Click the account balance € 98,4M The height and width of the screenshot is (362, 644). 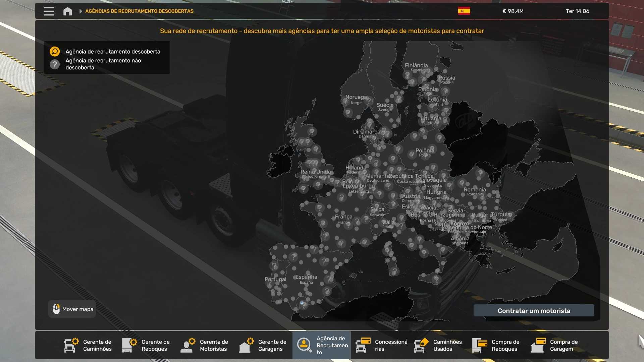coord(513,11)
